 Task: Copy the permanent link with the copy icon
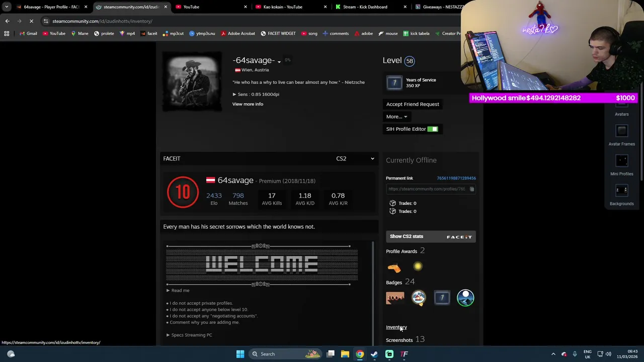point(471,189)
